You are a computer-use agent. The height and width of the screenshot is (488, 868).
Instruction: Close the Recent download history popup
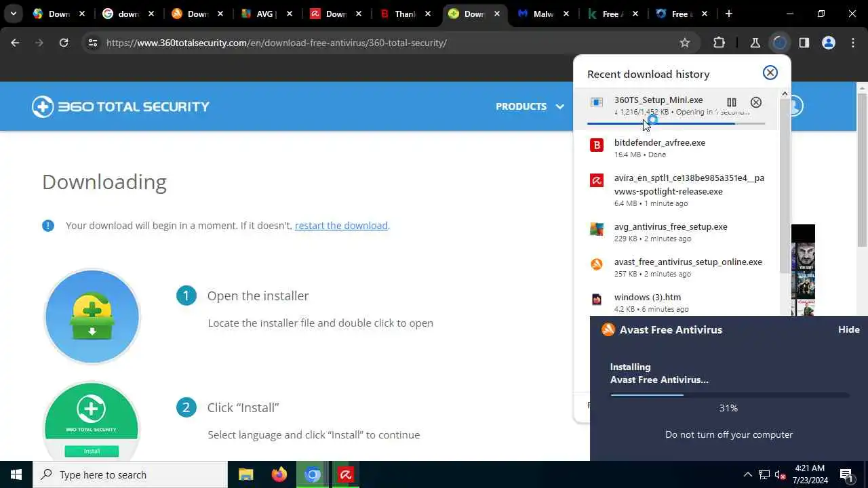point(770,73)
